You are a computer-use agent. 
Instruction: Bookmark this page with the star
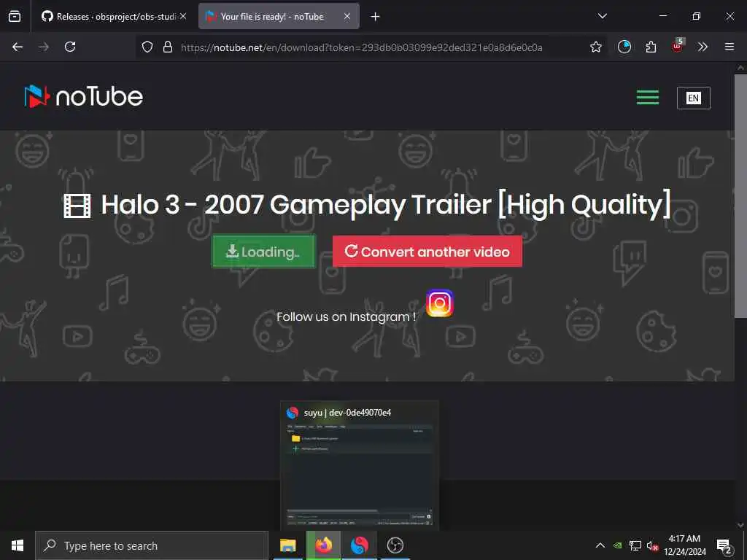point(595,47)
